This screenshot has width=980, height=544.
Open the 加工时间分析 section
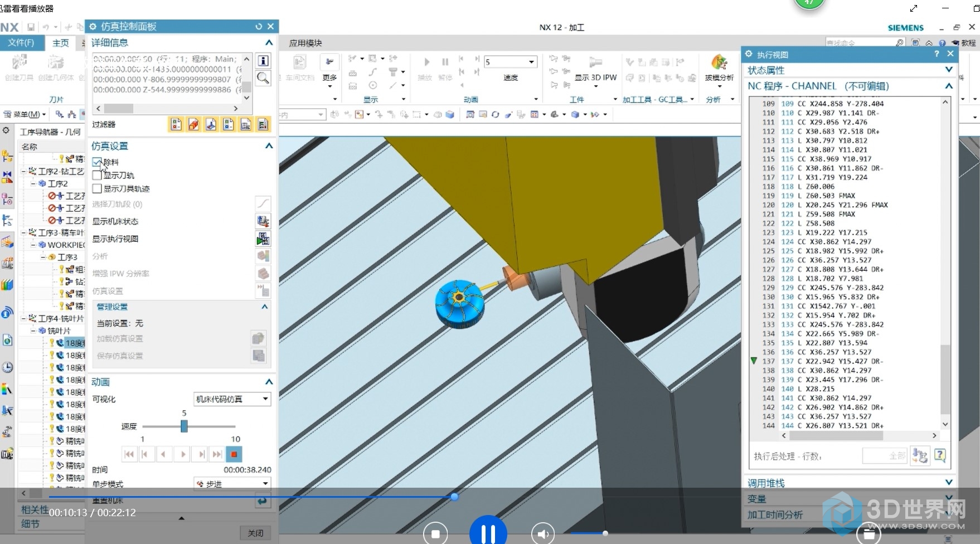775,514
